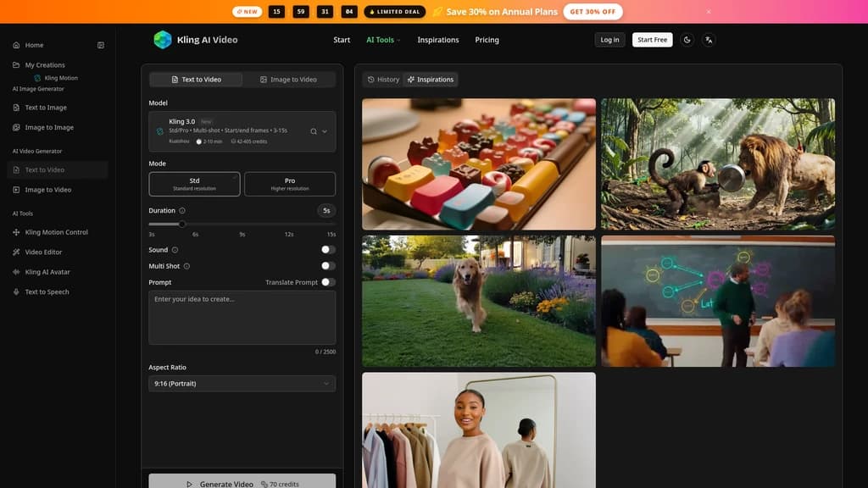Screen dimensions: 868x488
Task: Open the golden retriever video thumbnail
Action: [x=479, y=301]
